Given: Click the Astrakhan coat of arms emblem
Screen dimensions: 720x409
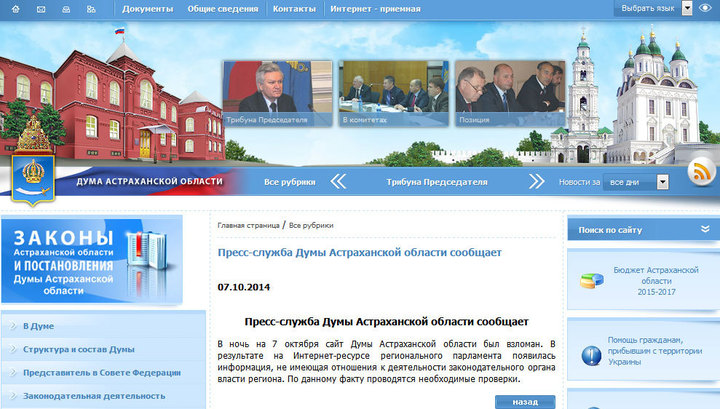Looking at the screenshot, I should coord(33,180).
